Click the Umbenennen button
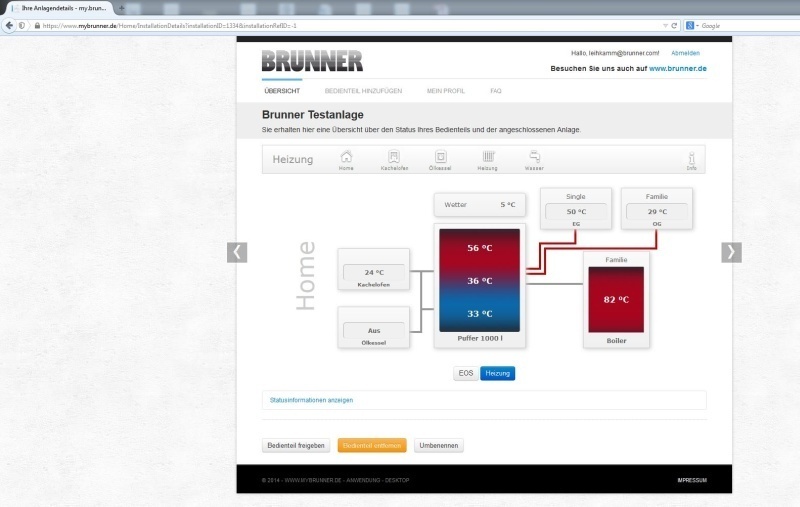Image resolution: width=800 pixels, height=507 pixels. (439, 445)
